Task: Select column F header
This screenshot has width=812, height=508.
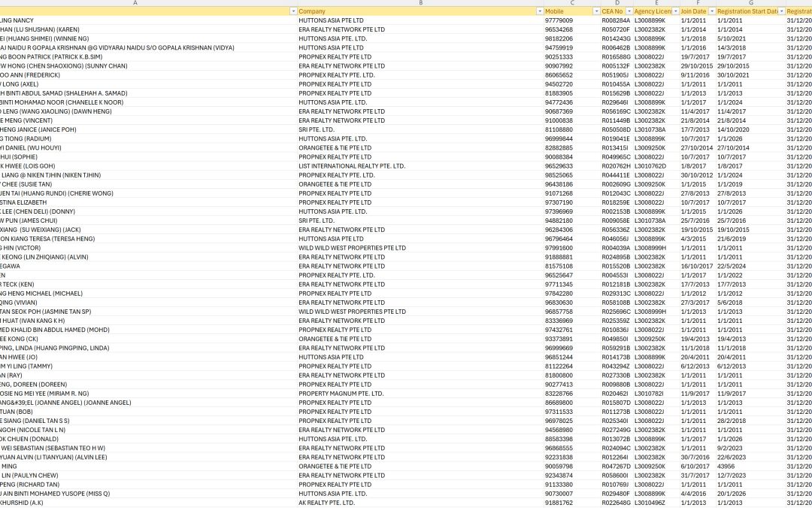Action: 697,3
